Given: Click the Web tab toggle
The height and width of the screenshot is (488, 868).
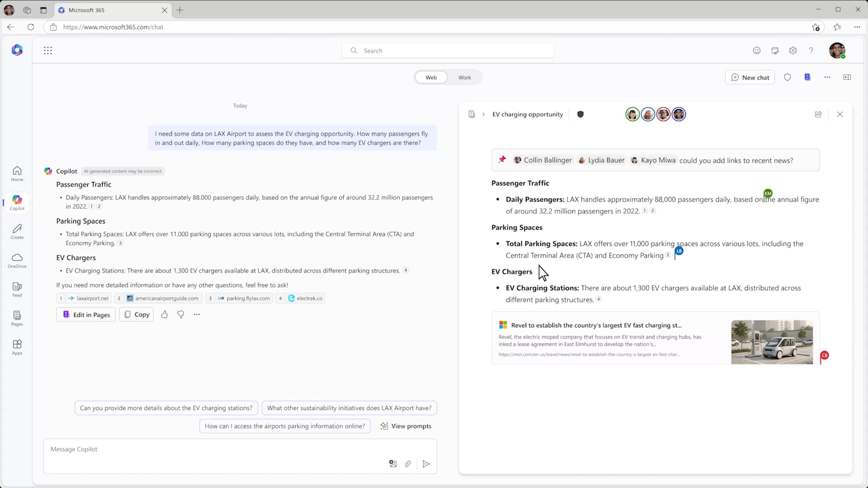Looking at the screenshot, I should [431, 77].
